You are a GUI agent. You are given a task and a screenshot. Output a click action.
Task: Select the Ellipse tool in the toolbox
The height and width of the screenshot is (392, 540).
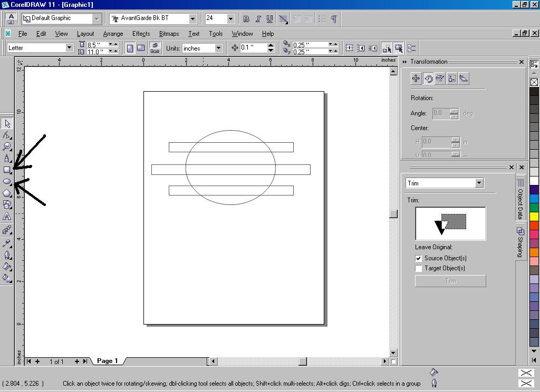7,181
